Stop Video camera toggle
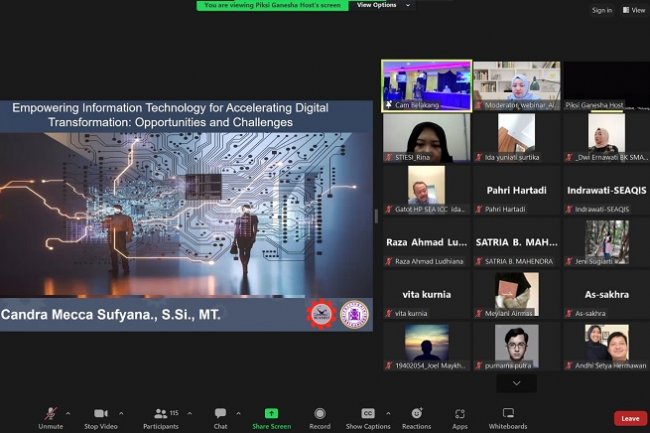Screen dimensions: 650x433 tap(100, 415)
